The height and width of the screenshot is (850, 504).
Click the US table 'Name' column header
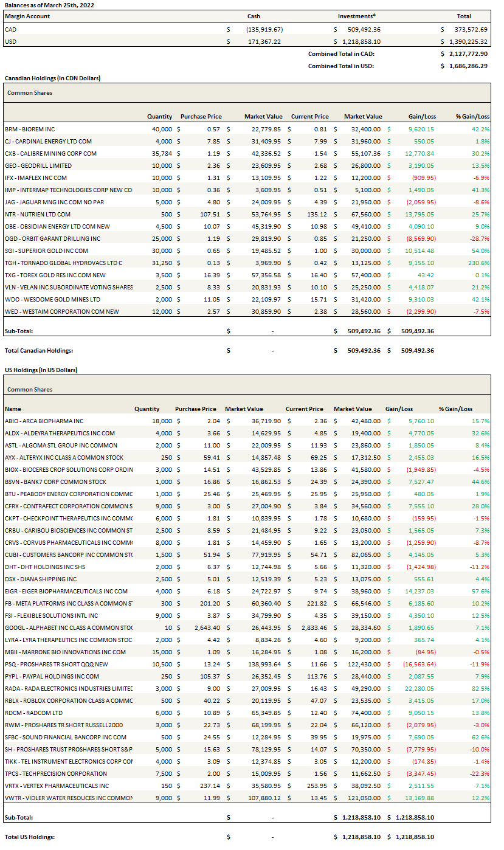(13, 409)
